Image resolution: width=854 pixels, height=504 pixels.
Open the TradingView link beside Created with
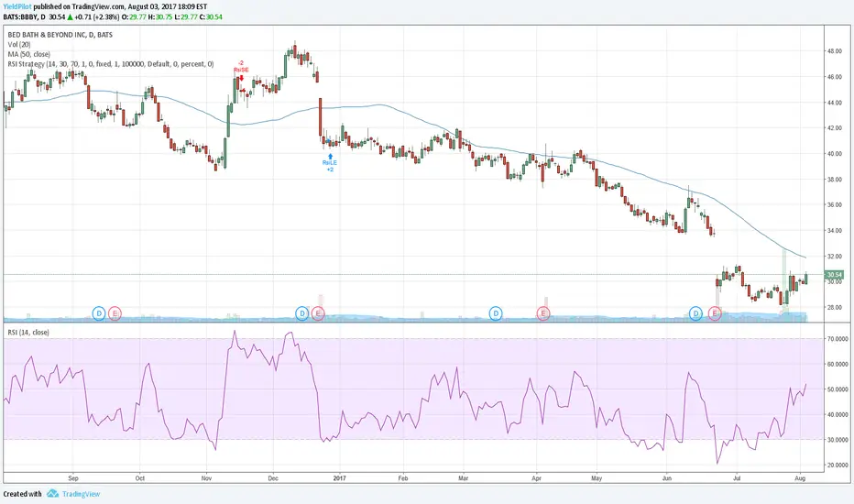(x=82, y=494)
